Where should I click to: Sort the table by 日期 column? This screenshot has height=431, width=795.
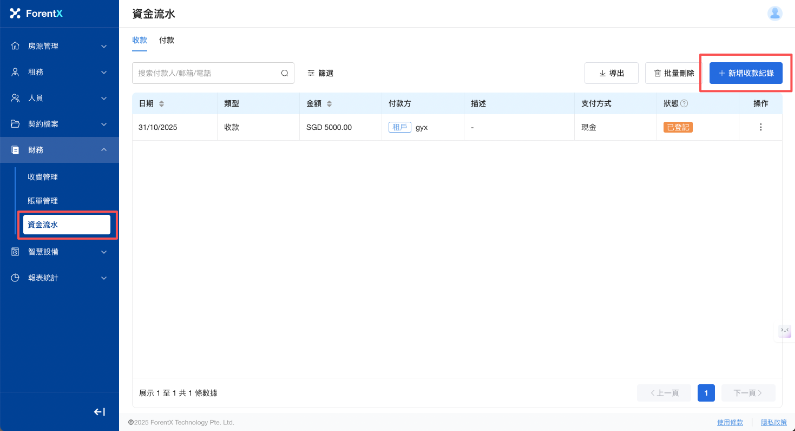click(162, 103)
